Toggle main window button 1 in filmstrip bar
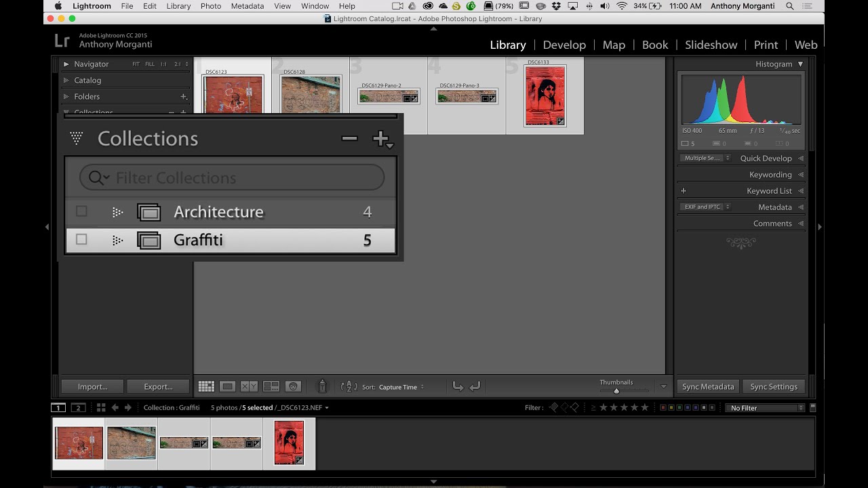868x488 pixels. (x=58, y=407)
